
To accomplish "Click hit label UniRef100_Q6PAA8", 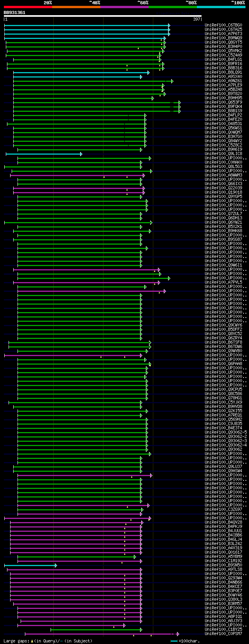I will pyautogui.click(x=223, y=364).
